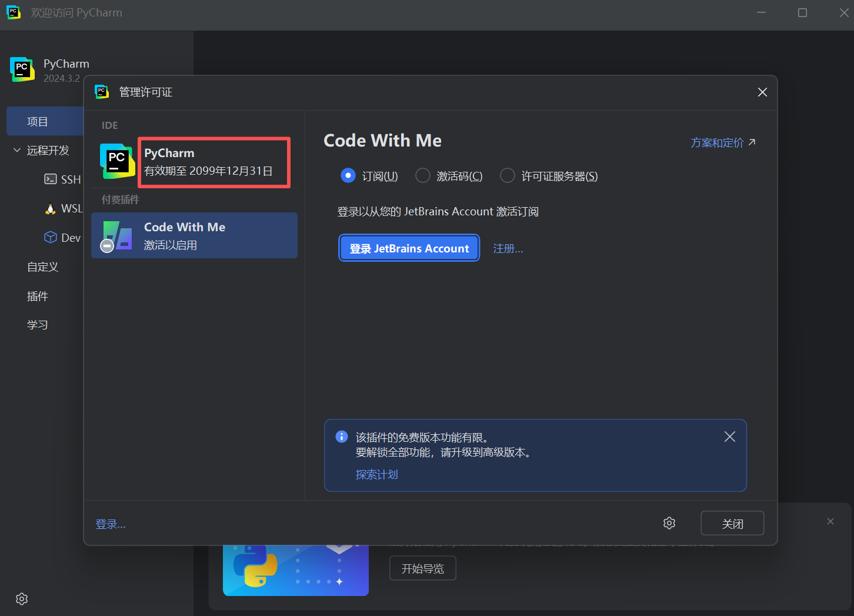
Task: Open 插件 plugins tab in sidebar
Action: (38, 296)
